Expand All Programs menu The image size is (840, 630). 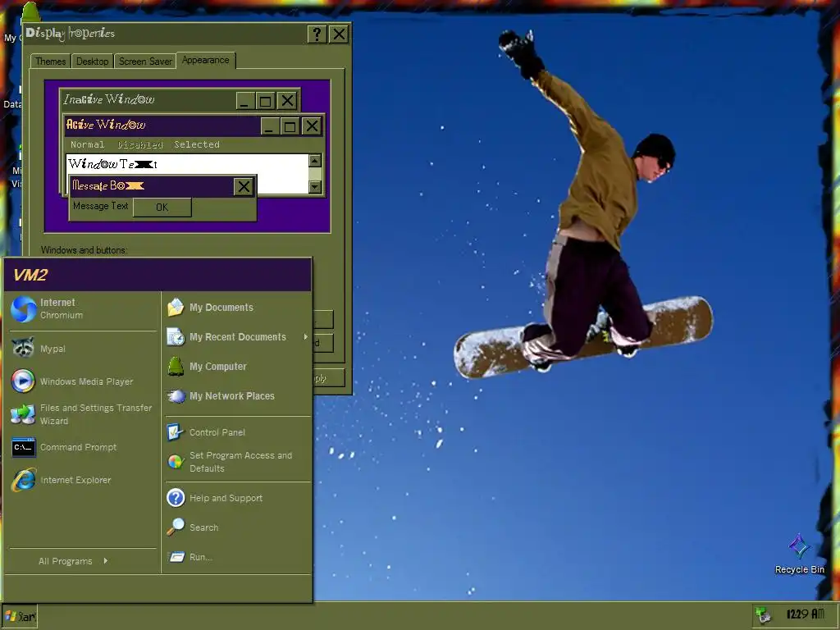(73, 561)
